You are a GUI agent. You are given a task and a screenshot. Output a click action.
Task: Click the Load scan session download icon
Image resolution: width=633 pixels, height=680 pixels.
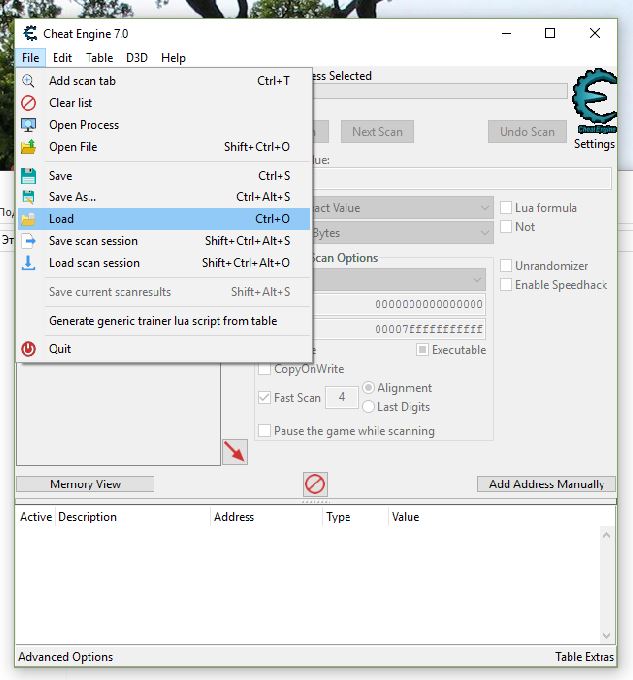pyautogui.click(x=29, y=263)
